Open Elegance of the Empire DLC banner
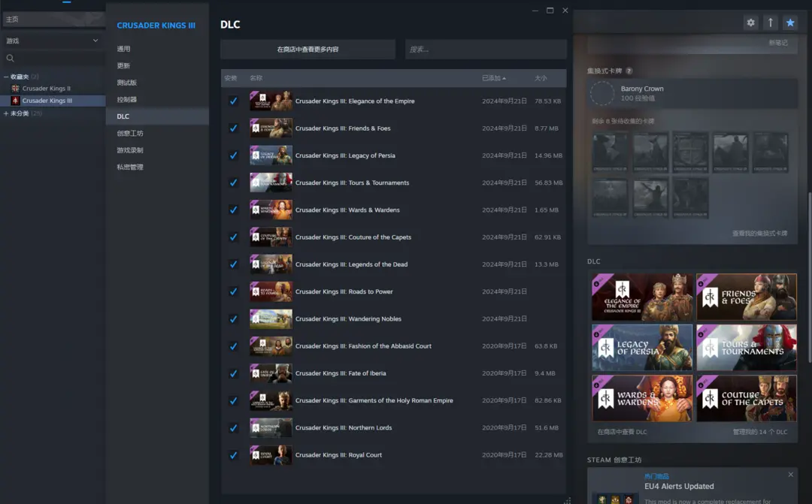The height and width of the screenshot is (504, 812). point(641,297)
